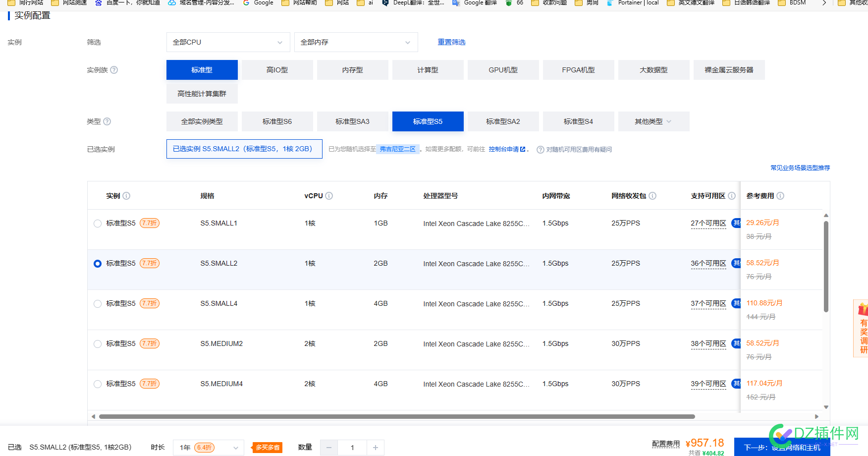Select the FPGA机型 instance family tab

click(579, 70)
